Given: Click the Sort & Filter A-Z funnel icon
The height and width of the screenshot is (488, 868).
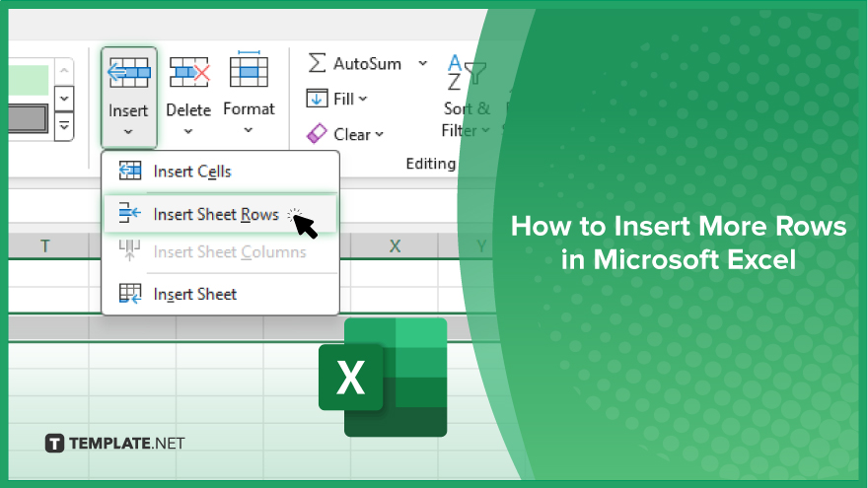Looking at the screenshot, I should (x=466, y=73).
